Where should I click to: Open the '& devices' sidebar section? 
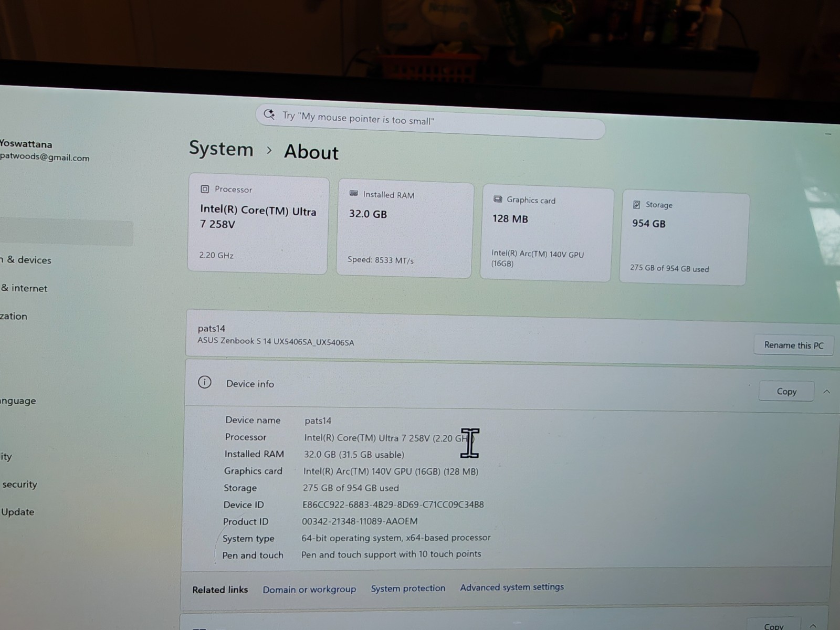point(26,260)
